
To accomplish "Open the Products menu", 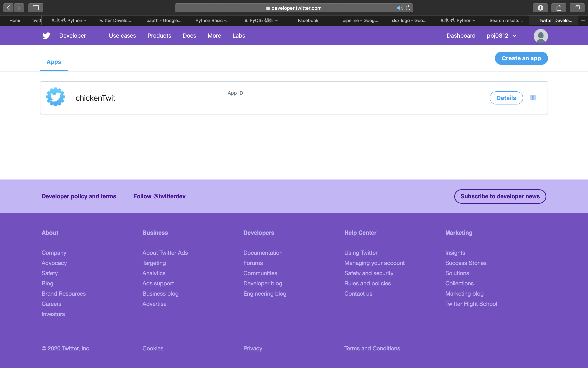I will 159,36.
